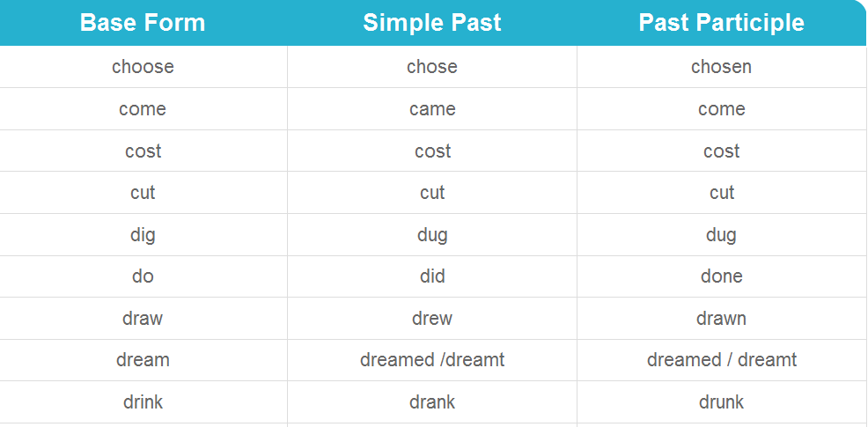The height and width of the screenshot is (427, 868).
Task: Select the simple past cell 'drank'
Action: coord(432,402)
